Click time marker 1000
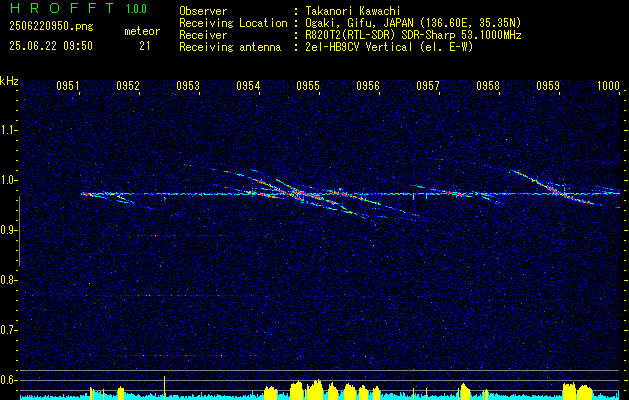This screenshot has height=400, width=629. click(609, 85)
